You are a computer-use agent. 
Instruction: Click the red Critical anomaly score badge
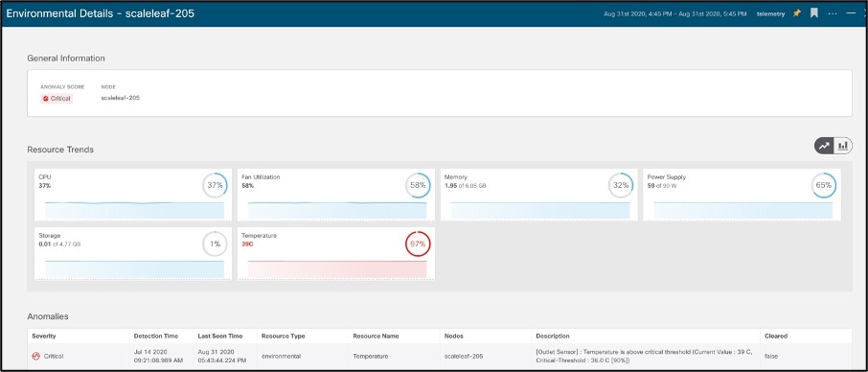tap(57, 99)
